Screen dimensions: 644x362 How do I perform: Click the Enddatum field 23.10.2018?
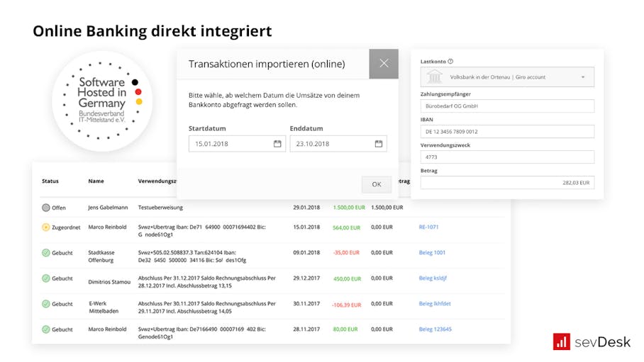338,144
